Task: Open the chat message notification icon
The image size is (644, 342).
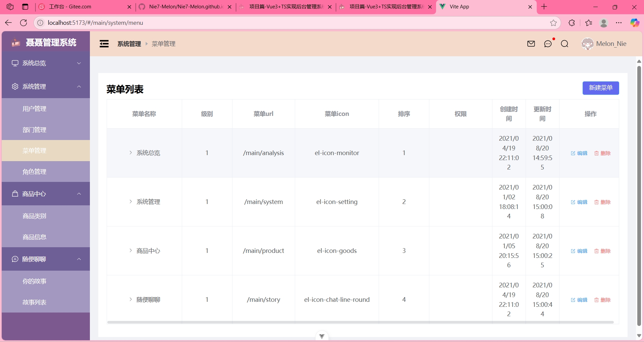Action: pos(548,44)
